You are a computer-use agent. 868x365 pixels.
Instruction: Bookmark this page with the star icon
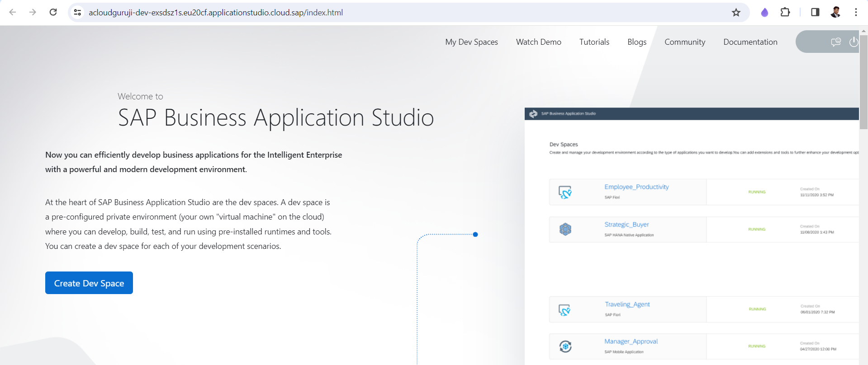736,13
